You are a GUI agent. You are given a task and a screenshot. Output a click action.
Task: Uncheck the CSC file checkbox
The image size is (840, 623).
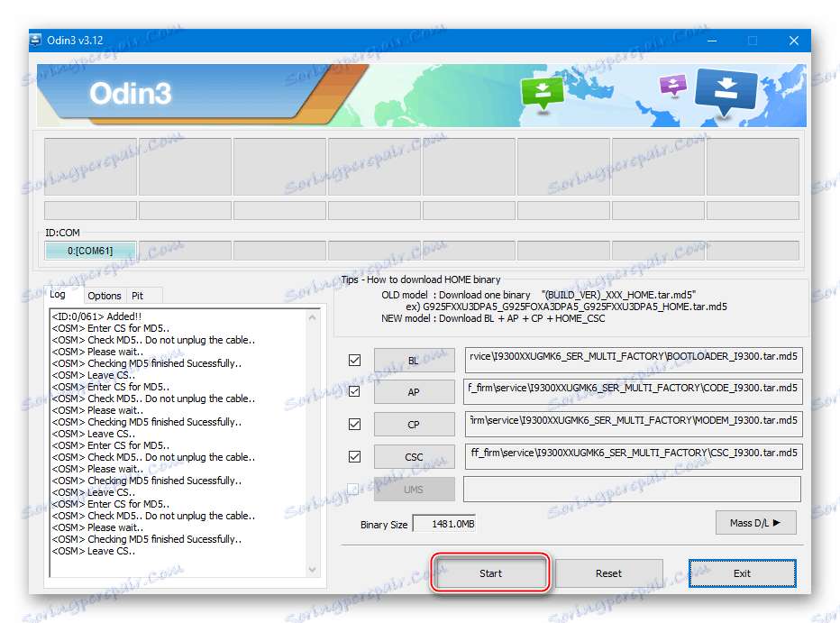tap(354, 456)
